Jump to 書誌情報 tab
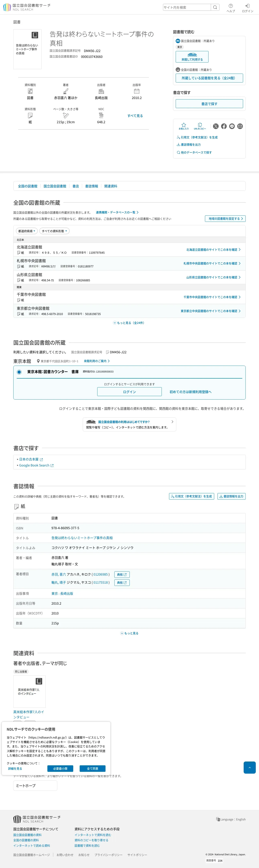The image size is (259, 868). 91,186
